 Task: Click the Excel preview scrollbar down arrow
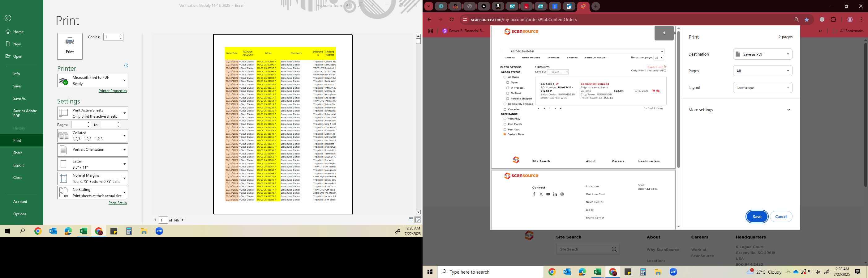click(418, 213)
